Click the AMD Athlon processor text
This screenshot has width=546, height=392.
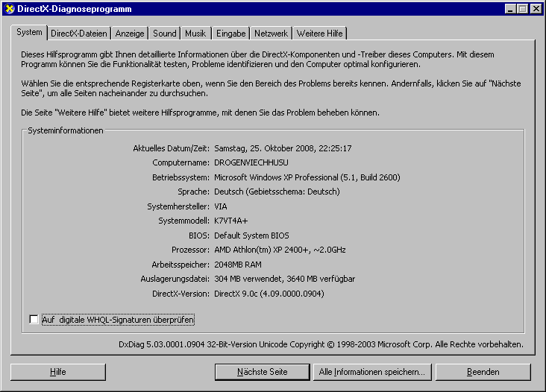point(280,250)
